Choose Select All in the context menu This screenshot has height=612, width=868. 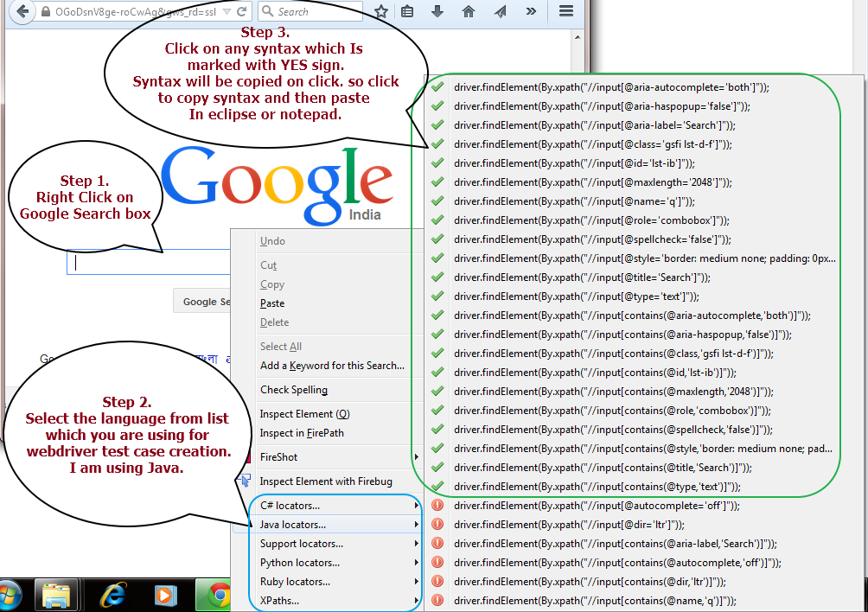[x=328, y=347]
